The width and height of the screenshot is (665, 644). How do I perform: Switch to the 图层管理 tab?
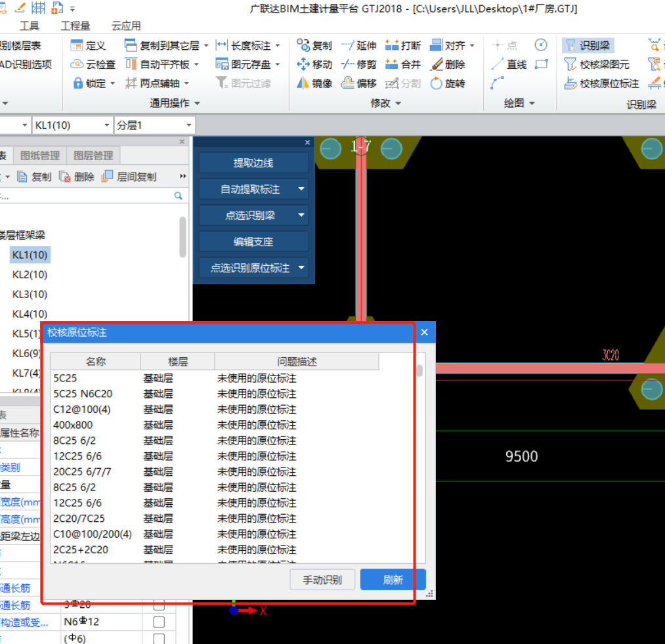point(93,156)
